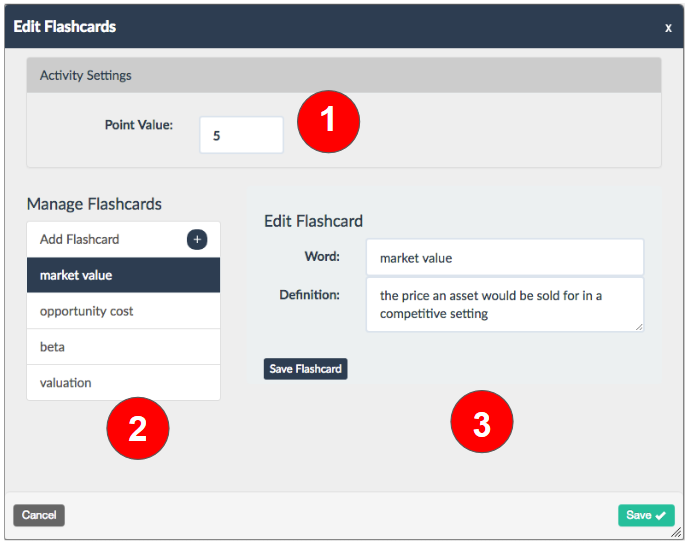The width and height of the screenshot is (691, 546).
Task: Click the Word label
Action: [x=322, y=256]
